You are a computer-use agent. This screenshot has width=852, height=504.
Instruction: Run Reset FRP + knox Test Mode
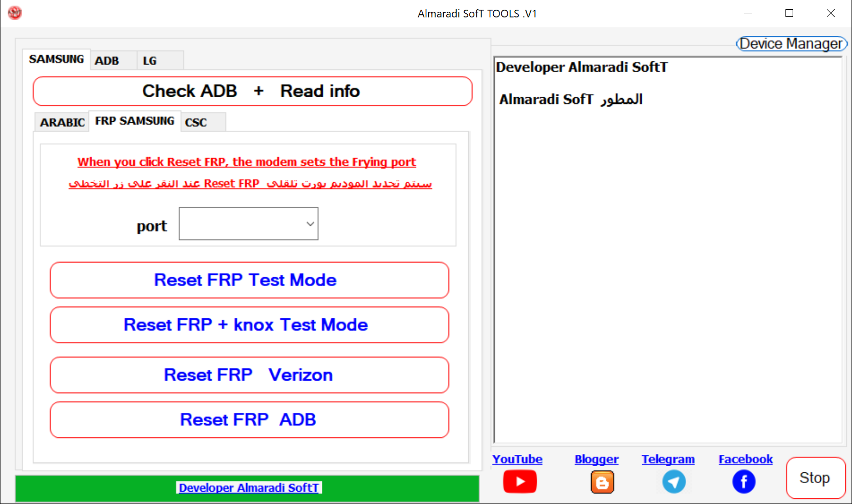pyautogui.click(x=249, y=325)
